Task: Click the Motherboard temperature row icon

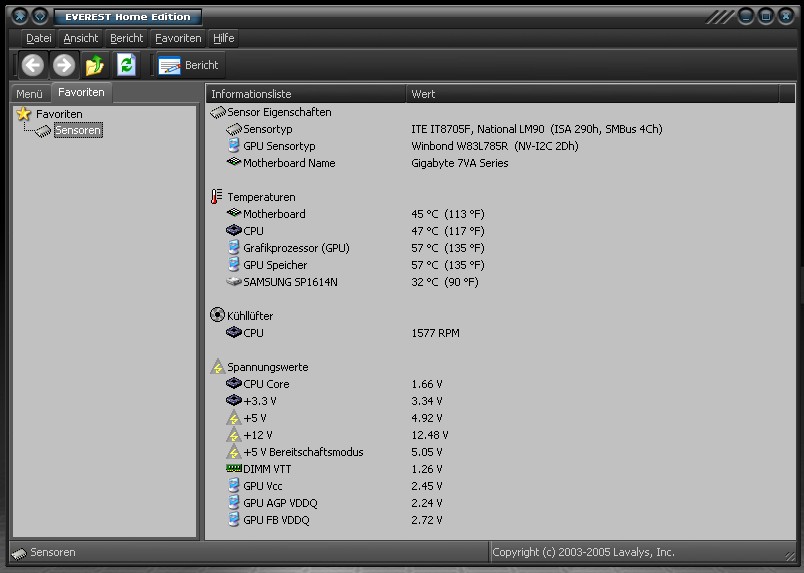Action: click(234, 213)
